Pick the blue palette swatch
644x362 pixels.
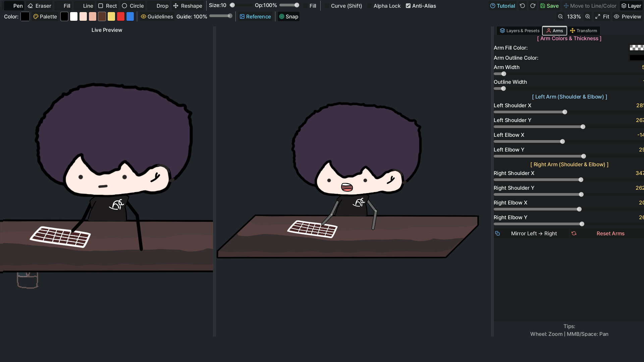[130, 16]
